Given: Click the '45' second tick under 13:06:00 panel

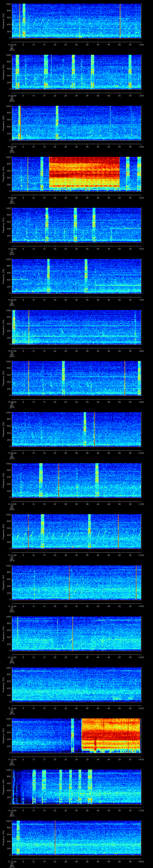Looking at the screenshot, I should (109, 300).
